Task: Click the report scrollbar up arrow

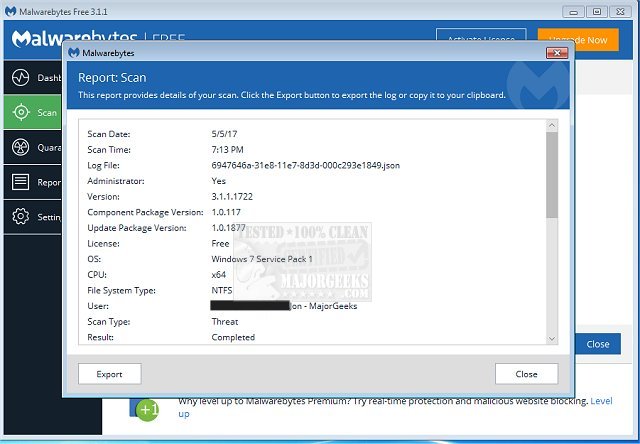Action: pos(552,125)
